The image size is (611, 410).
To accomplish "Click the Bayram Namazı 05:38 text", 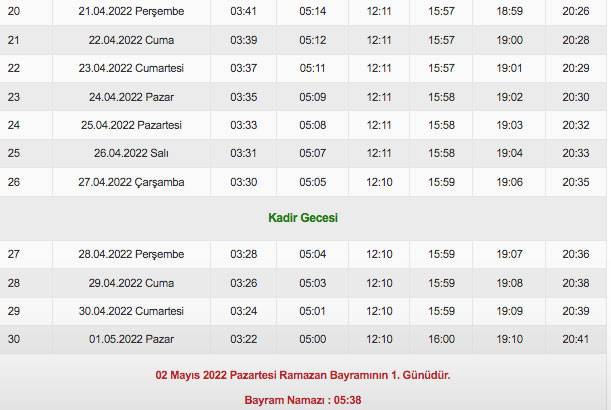I will (303, 400).
